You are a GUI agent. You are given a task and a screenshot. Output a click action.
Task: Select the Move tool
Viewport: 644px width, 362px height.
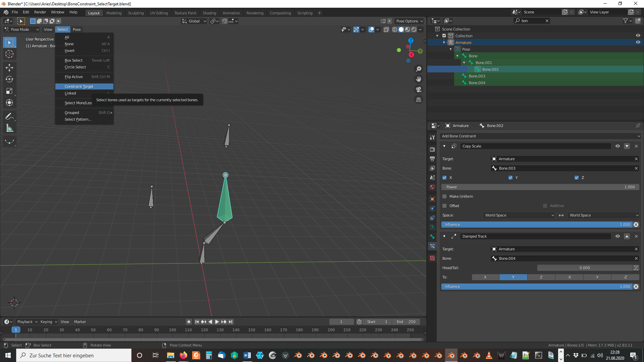click(9, 68)
